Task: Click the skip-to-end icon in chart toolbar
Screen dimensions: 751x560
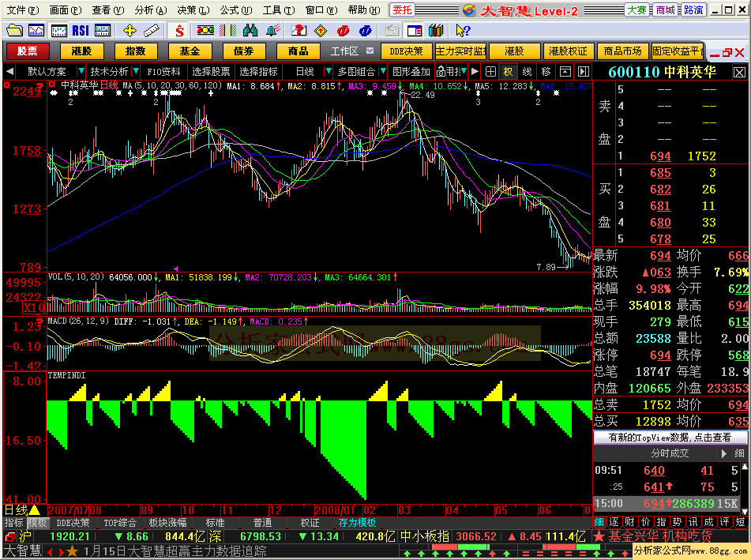Action: click(584, 72)
